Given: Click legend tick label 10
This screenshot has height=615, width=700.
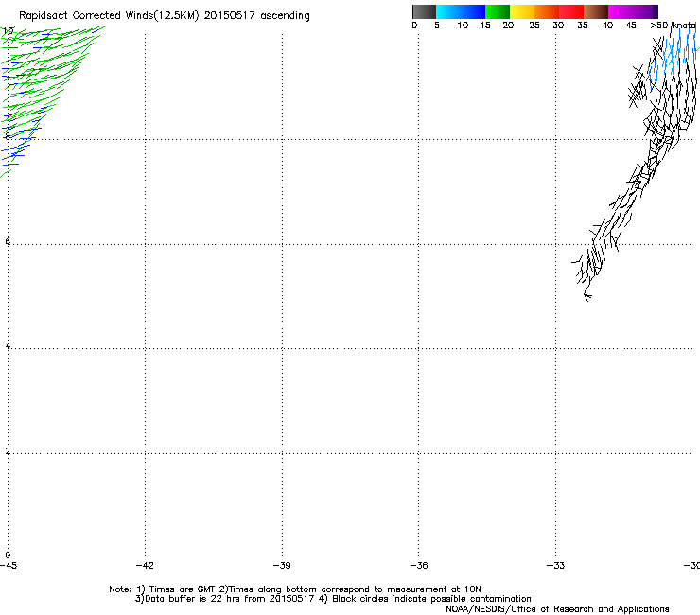Looking at the screenshot, I should (x=463, y=26).
